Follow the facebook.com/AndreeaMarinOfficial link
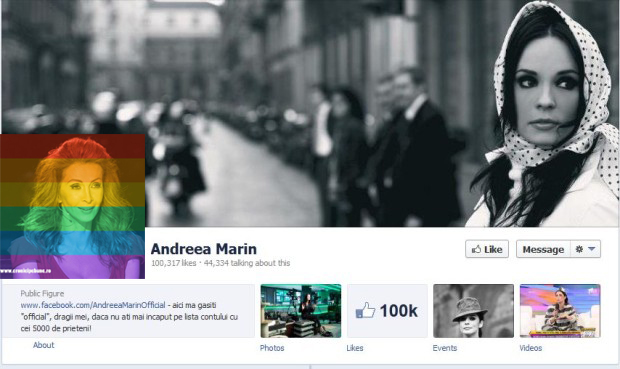 [93, 305]
